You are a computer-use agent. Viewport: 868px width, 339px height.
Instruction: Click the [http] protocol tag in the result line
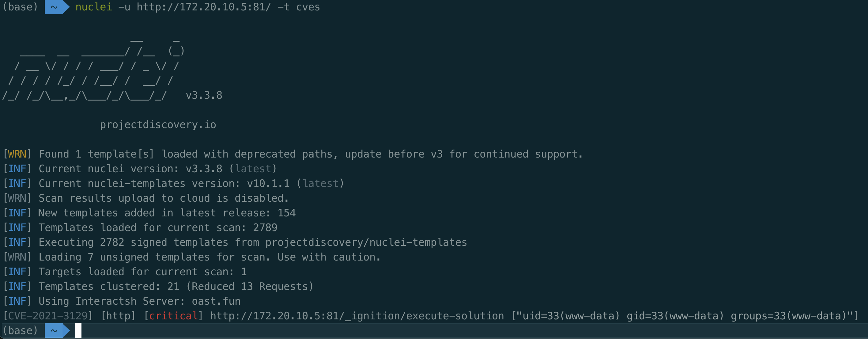click(x=118, y=316)
